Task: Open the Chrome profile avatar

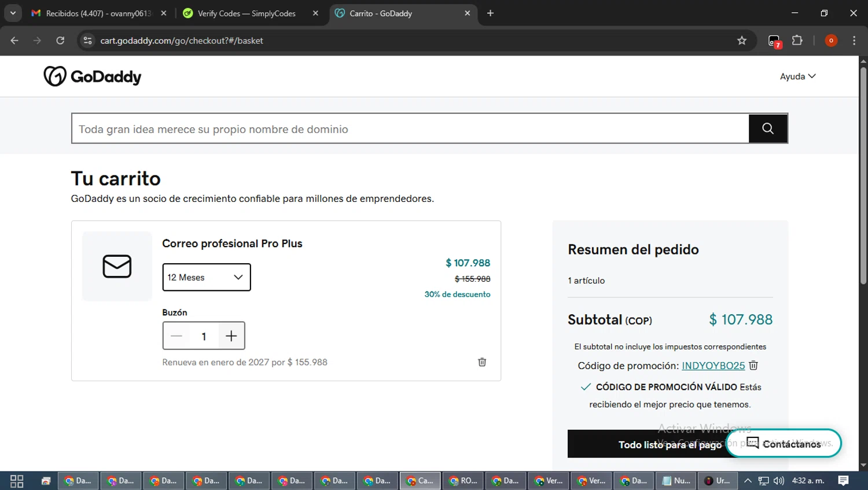Action: tap(831, 40)
